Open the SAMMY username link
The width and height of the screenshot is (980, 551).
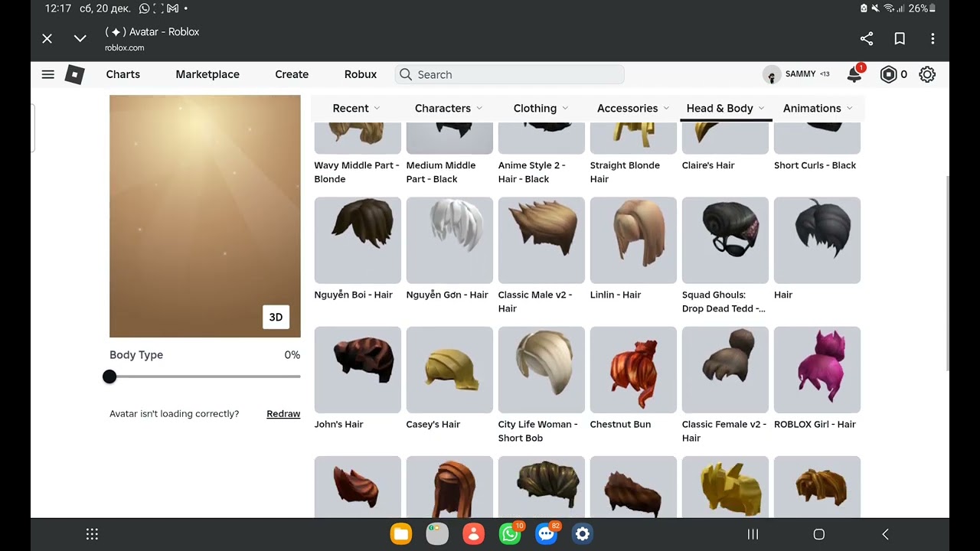click(801, 74)
